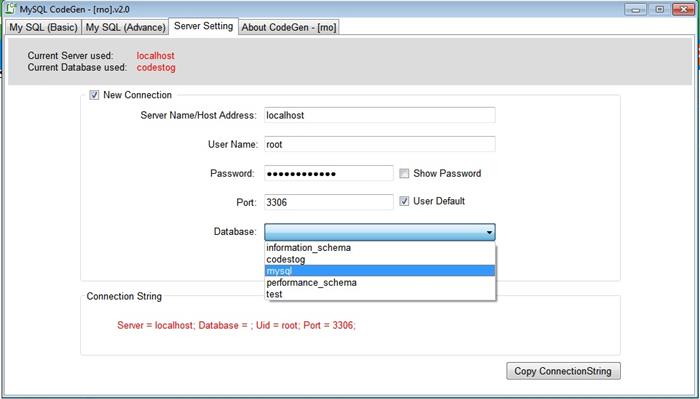Click the MySQL CodeGen app icon in title bar
This screenshot has height=399, width=700.
11,8
